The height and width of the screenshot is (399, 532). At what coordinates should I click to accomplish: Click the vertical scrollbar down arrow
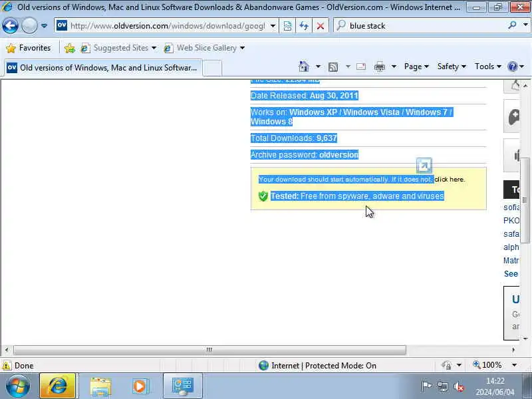click(x=525, y=338)
